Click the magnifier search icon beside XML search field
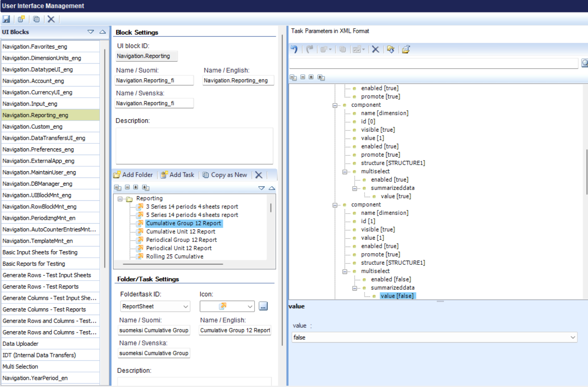Viewport: 588px width, 387px height. pos(585,63)
